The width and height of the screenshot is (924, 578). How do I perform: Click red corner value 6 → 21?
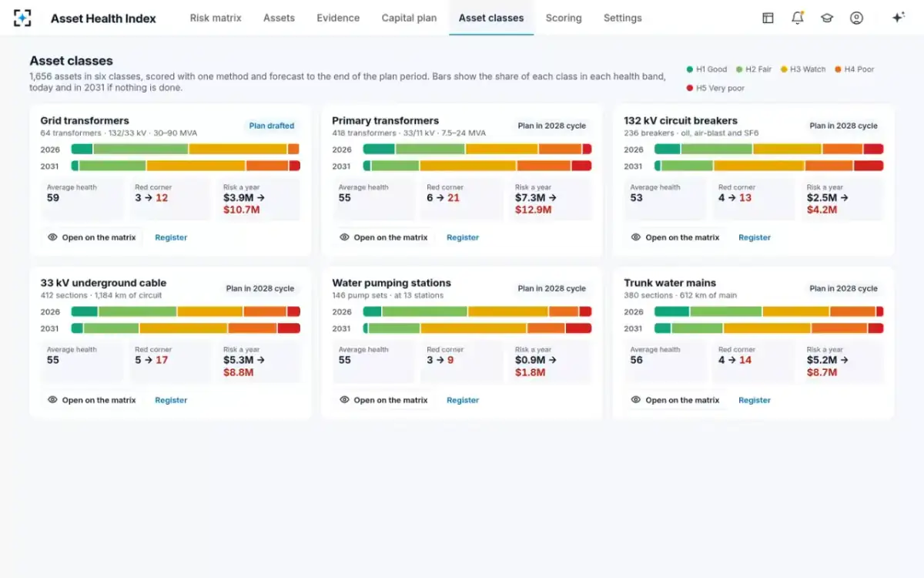point(444,198)
